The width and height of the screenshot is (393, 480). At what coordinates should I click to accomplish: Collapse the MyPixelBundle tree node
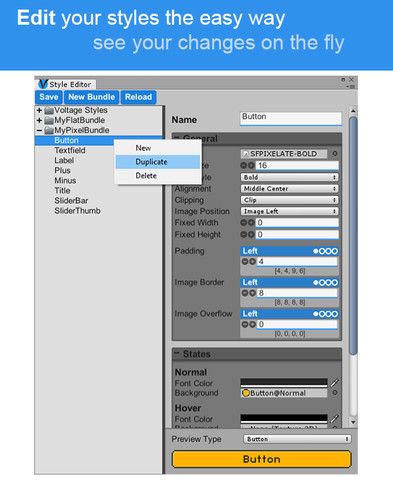click(39, 130)
